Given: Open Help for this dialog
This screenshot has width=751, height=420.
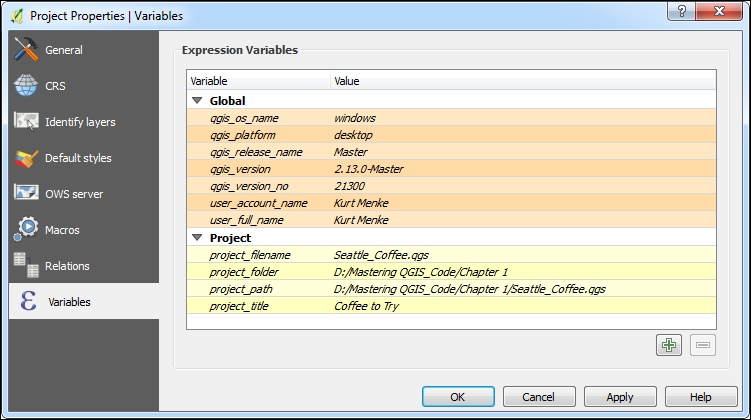Looking at the screenshot, I should pos(700,397).
